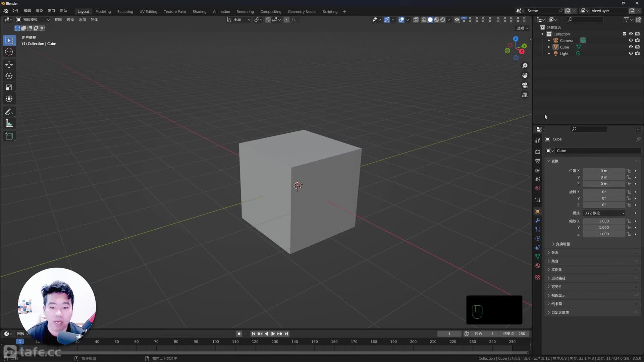Click the 缩放 X value slider
The width and height of the screenshot is (644, 362).
604,221
